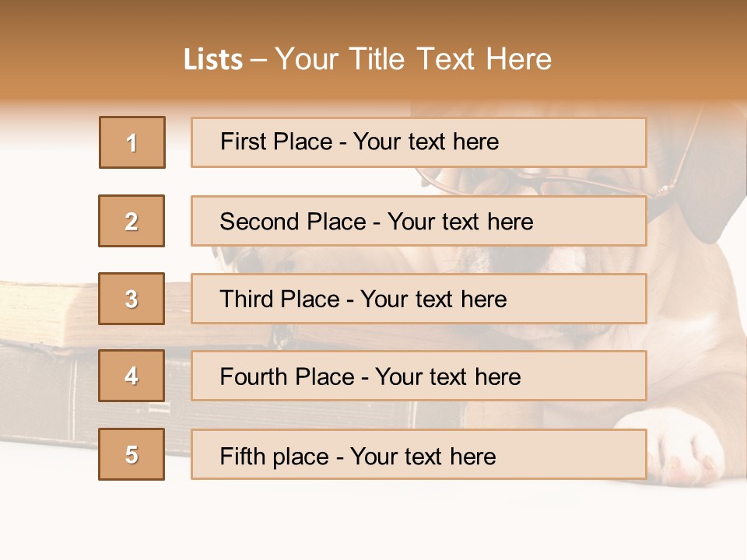
Task: Select the number 4 square
Action: [x=132, y=376]
